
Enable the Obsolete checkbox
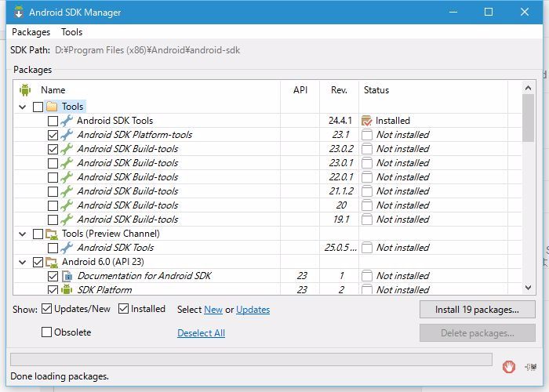click(x=46, y=332)
